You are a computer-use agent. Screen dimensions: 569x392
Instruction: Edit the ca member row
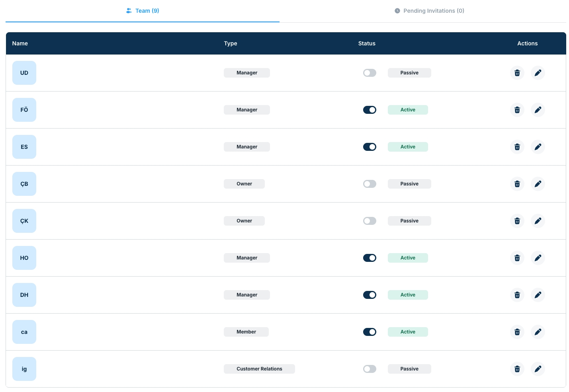[x=538, y=332]
